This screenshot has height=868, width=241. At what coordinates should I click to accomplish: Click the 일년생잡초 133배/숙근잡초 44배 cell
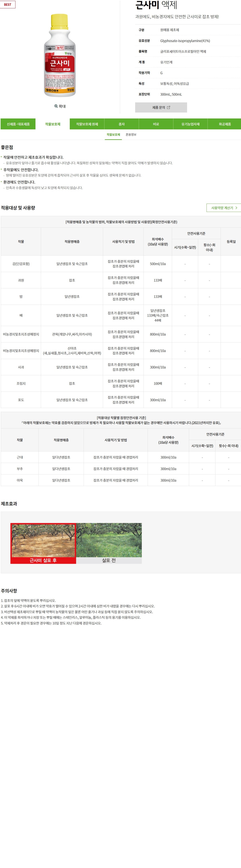[158, 315]
